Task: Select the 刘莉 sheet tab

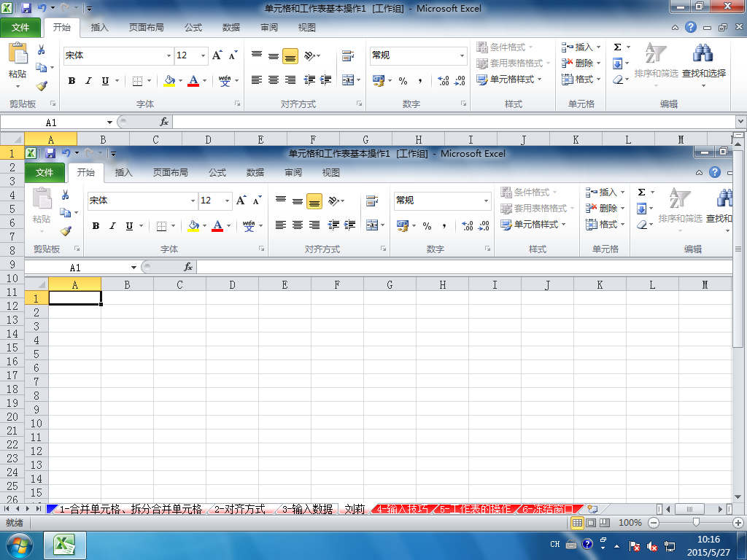Action: (355, 509)
